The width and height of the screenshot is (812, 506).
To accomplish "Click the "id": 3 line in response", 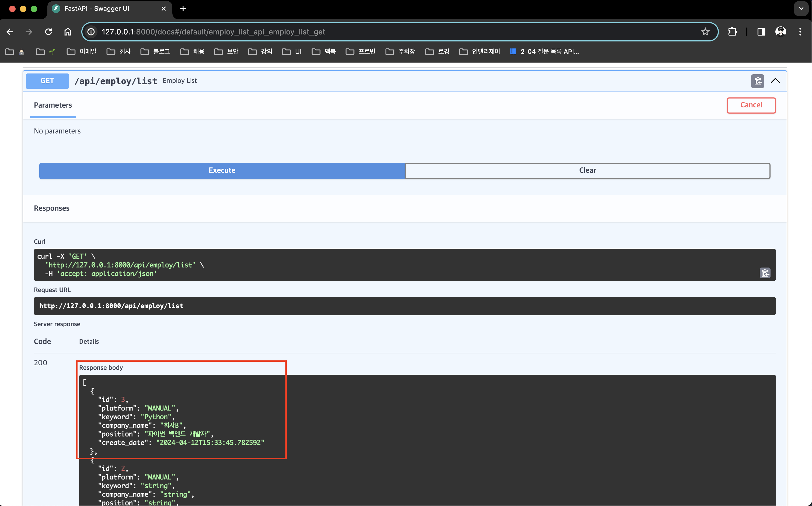I will coord(113,400).
